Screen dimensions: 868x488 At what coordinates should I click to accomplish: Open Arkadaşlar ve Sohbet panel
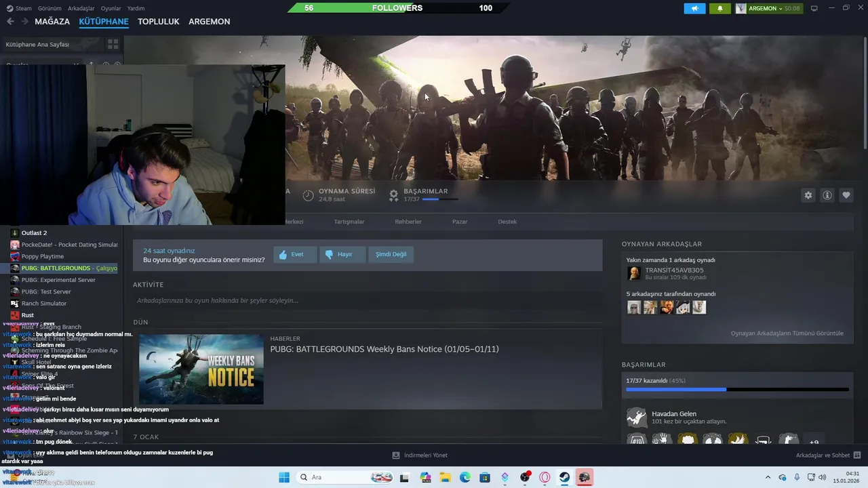click(x=828, y=455)
